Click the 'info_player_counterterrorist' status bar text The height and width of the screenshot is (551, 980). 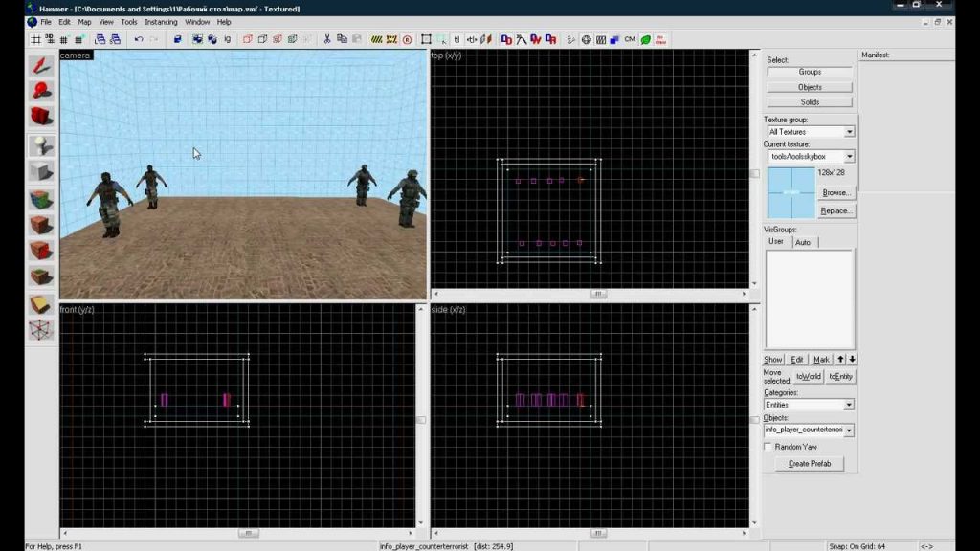pyautogui.click(x=423, y=546)
